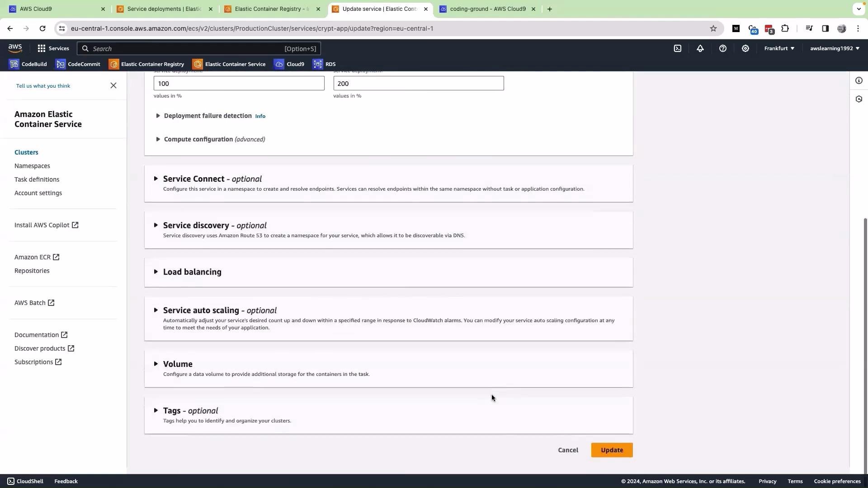
Task: Focus the maximum percent field showing 200
Action: pyautogui.click(x=419, y=83)
